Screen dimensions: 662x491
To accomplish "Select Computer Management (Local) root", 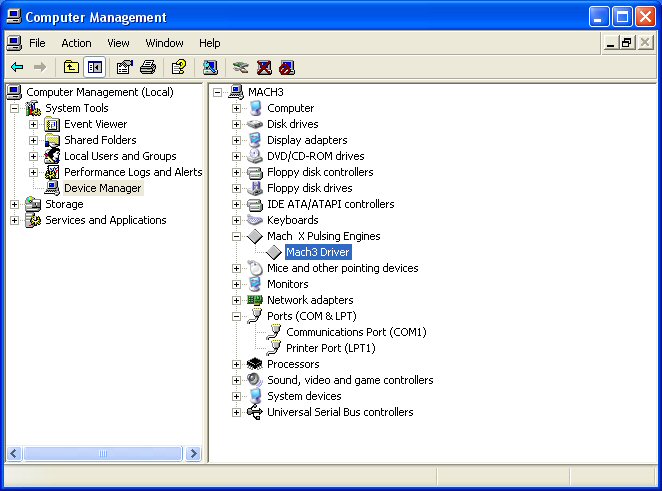I will [x=100, y=92].
